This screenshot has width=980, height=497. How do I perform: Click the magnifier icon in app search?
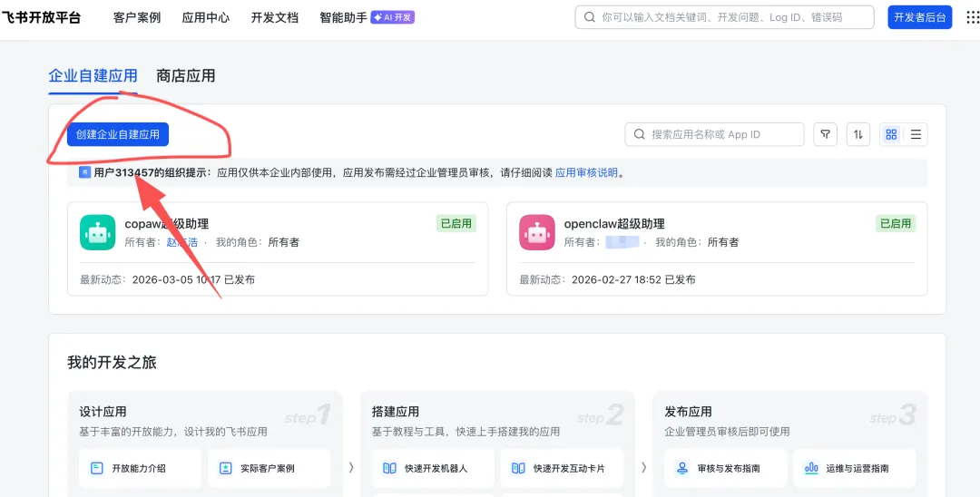(x=640, y=134)
